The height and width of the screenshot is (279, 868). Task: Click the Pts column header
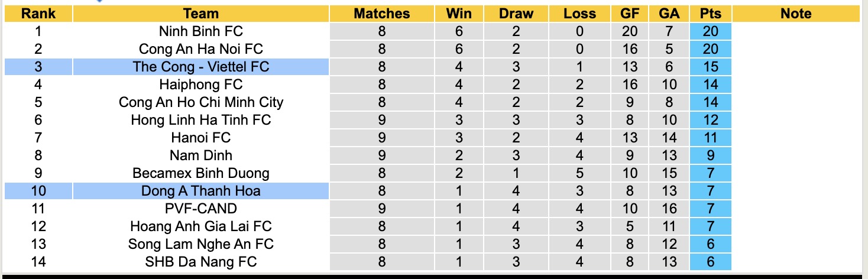pyautogui.click(x=710, y=14)
